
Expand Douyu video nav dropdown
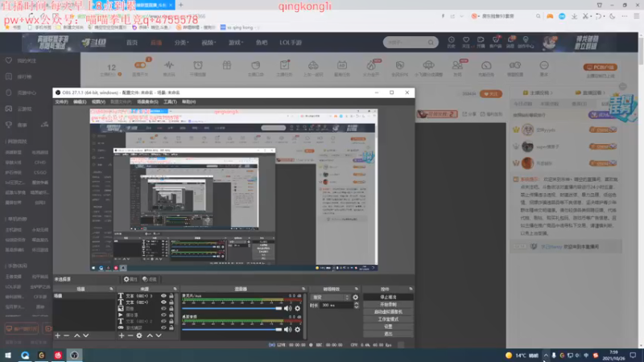[208, 43]
